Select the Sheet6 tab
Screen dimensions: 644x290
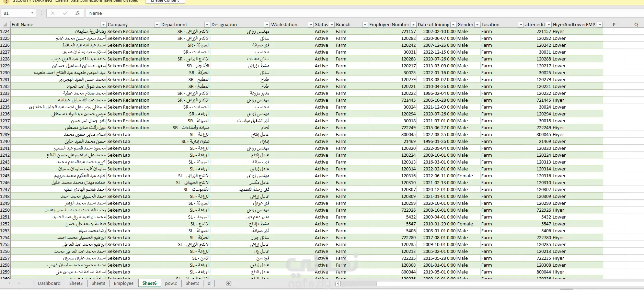coord(149,283)
